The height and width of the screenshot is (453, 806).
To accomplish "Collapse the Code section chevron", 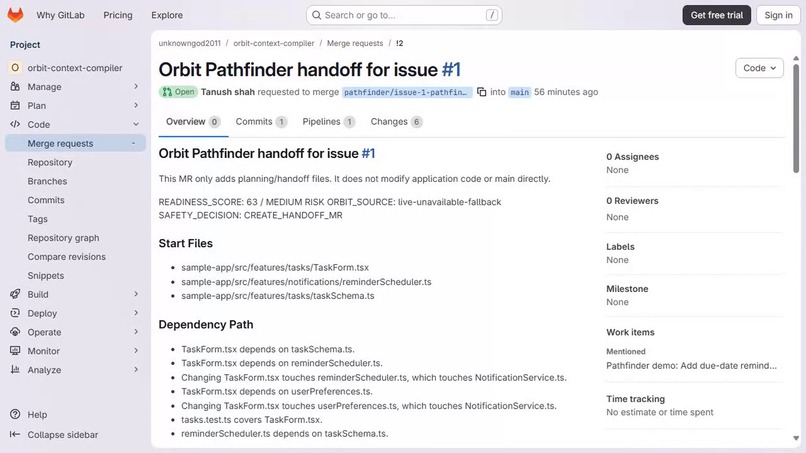I will click(x=136, y=124).
